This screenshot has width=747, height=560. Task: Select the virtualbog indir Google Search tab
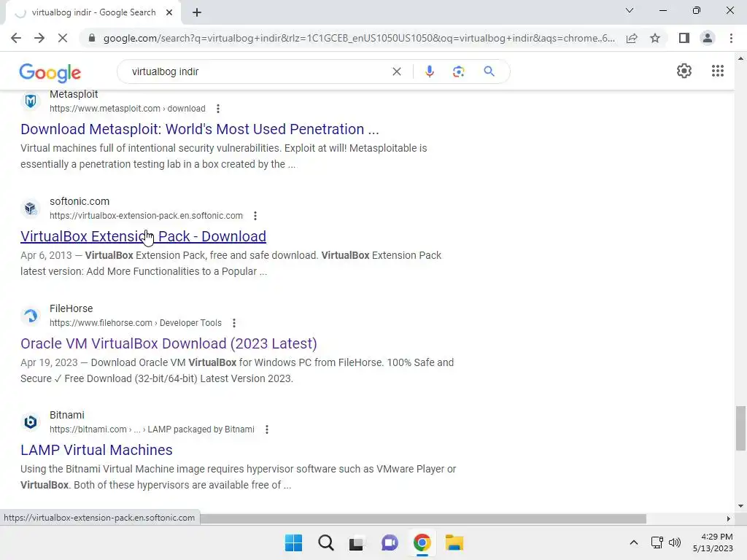coord(93,13)
